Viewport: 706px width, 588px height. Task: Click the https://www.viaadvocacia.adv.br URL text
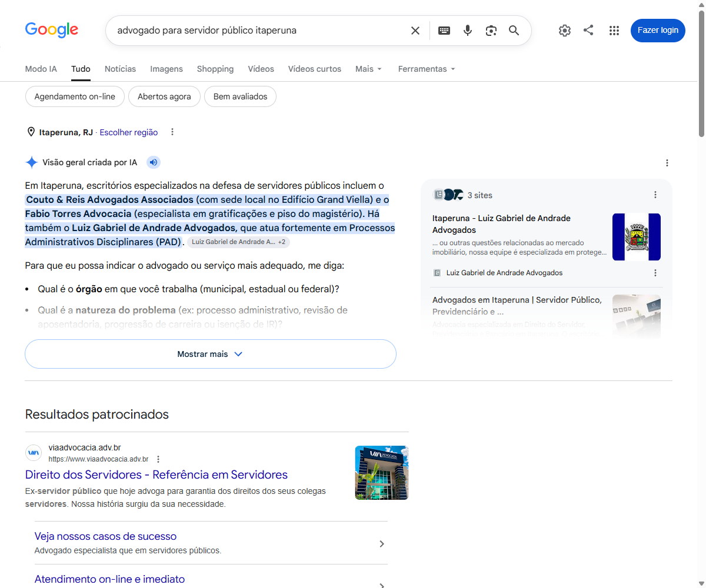coord(98,459)
